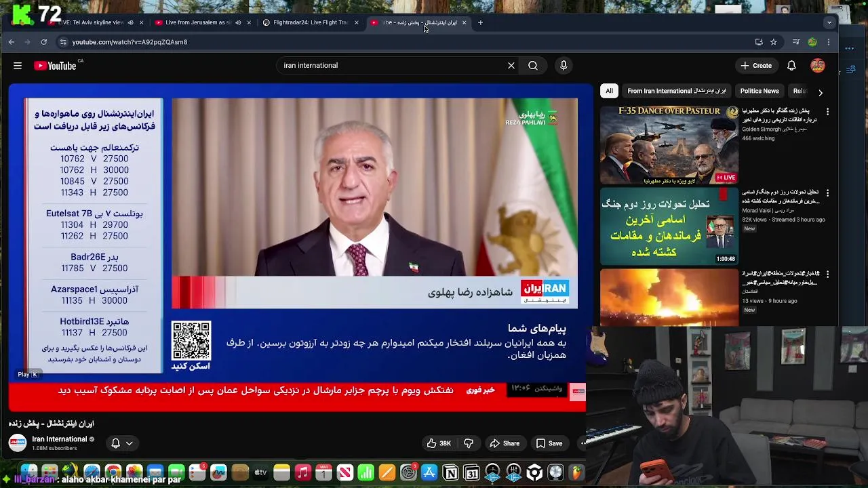The height and width of the screenshot is (488, 868).
Task: Save the video to a playlist
Action: coord(549,443)
